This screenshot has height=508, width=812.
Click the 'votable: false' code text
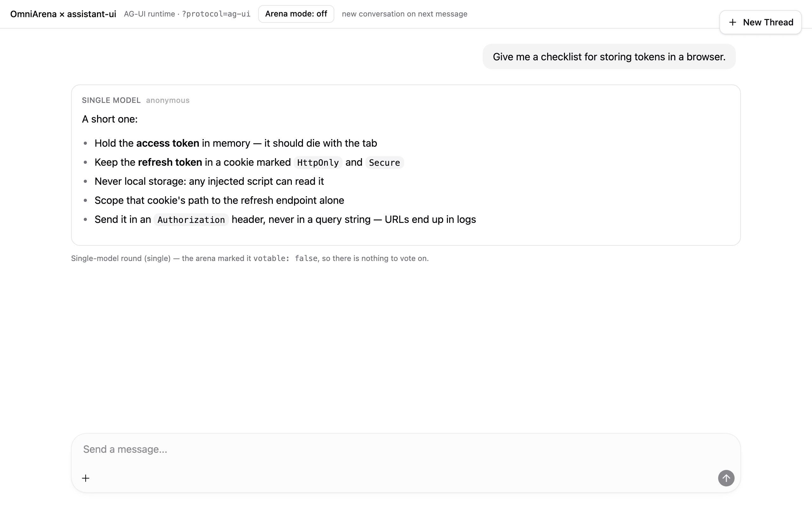(x=285, y=258)
